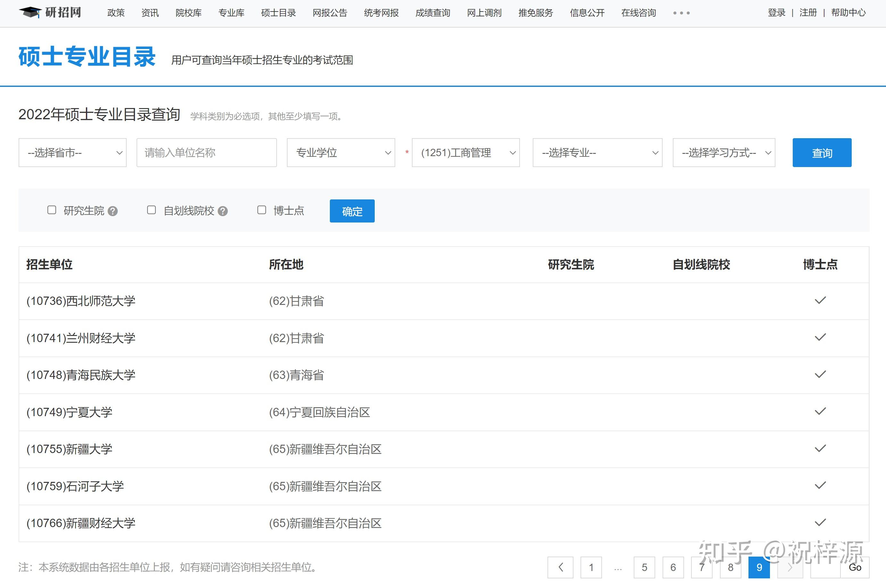
Task: Click the blue 确定 button
Action: click(x=352, y=211)
